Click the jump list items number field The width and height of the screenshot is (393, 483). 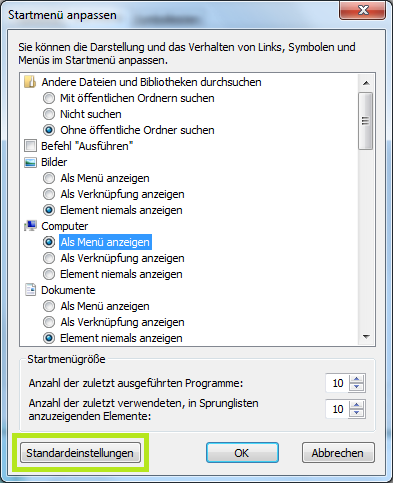click(337, 409)
